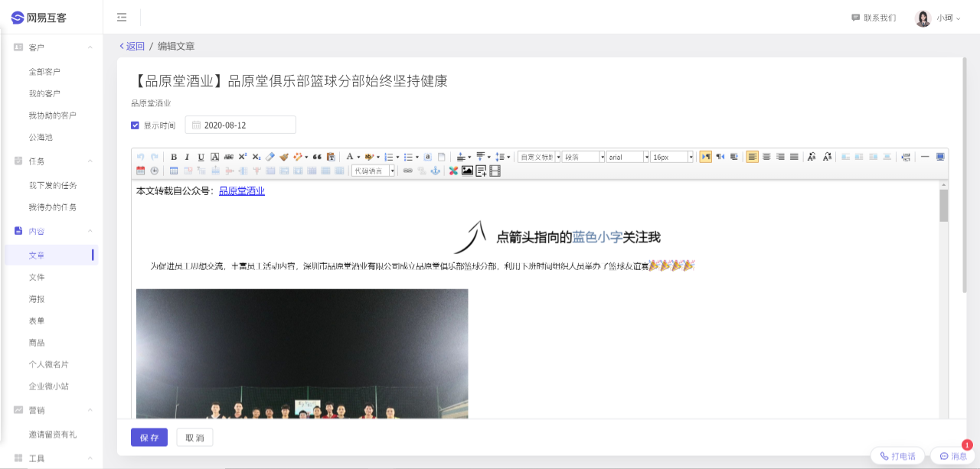Insert the time using the clock icon

click(x=155, y=171)
